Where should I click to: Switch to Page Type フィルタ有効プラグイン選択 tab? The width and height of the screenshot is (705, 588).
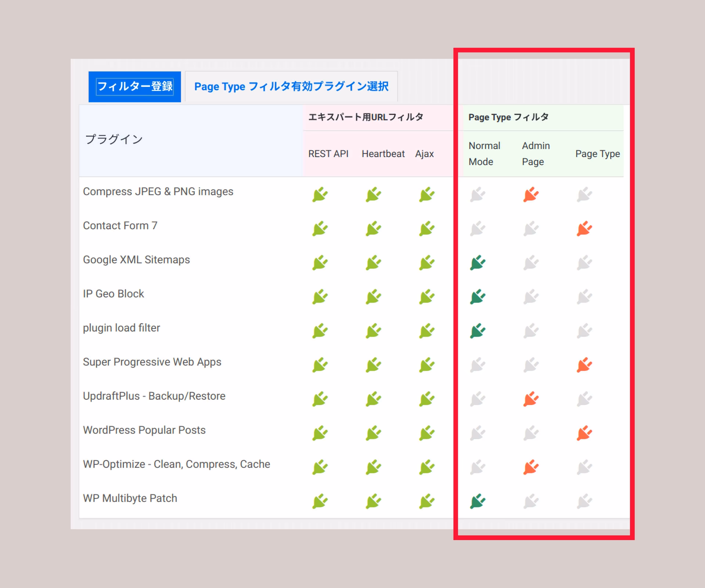point(291,87)
